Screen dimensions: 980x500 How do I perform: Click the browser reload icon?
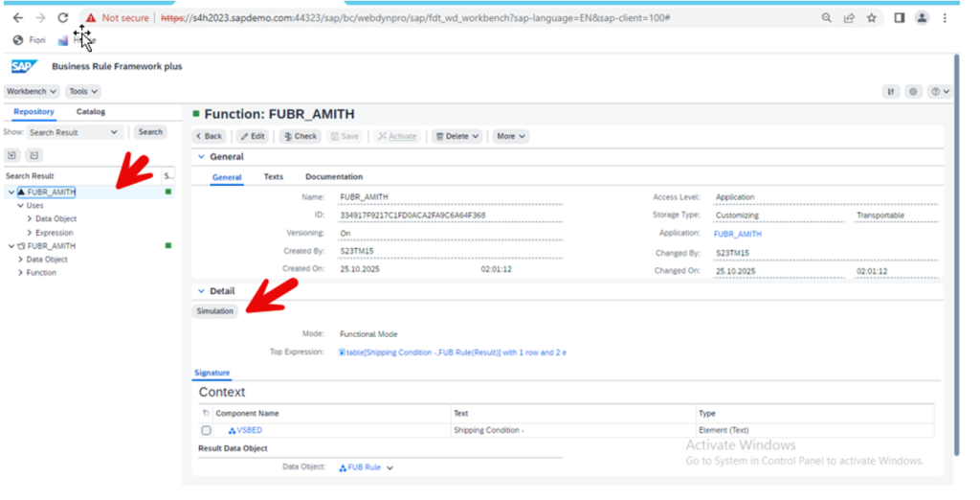[63, 17]
